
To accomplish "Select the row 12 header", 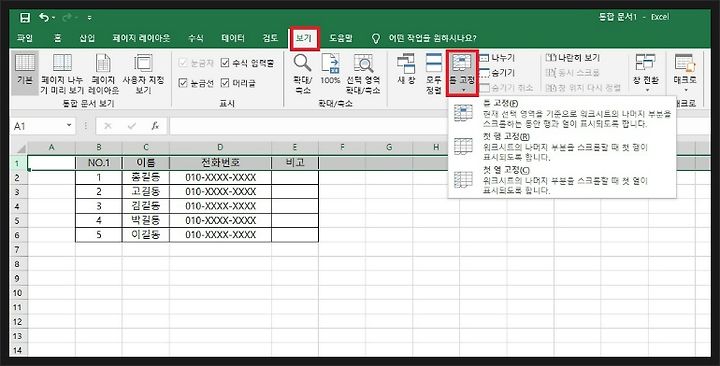I will pos(18,321).
